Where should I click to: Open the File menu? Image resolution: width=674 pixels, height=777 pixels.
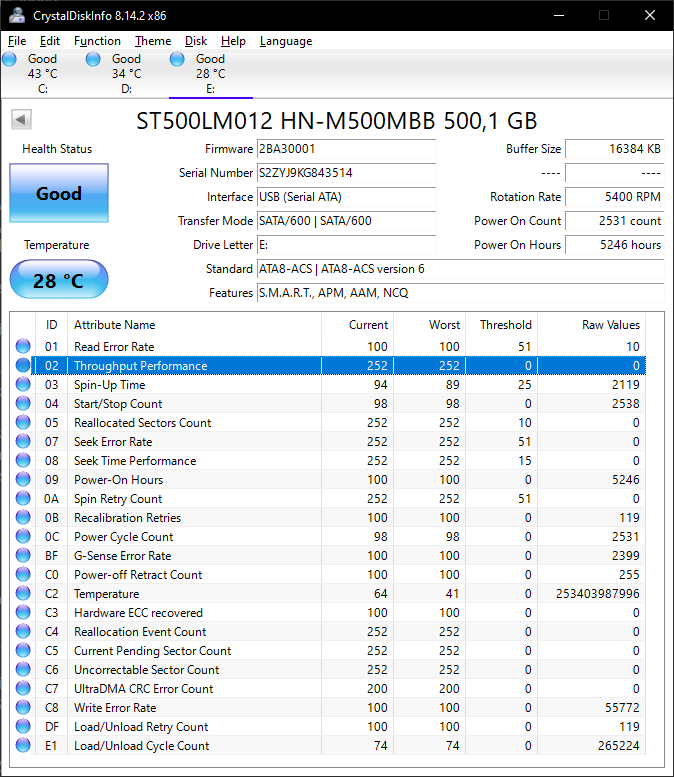(17, 41)
